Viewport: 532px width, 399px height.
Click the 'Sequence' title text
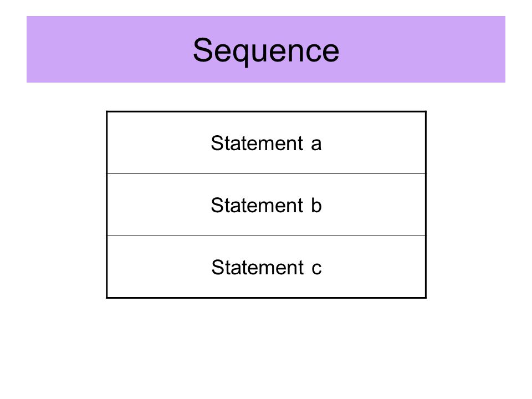(266, 51)
